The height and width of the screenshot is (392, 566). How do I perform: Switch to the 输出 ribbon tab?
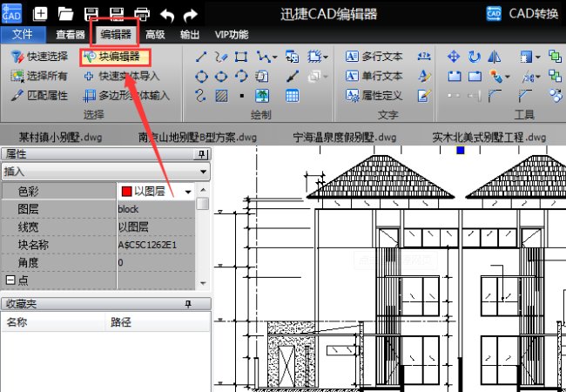click(190, 34)
